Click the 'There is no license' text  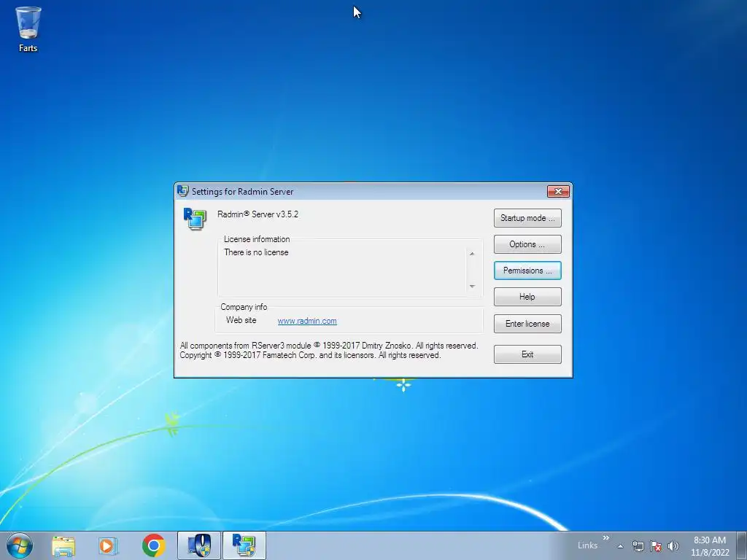pyautogui.click(x=256, y=252)
